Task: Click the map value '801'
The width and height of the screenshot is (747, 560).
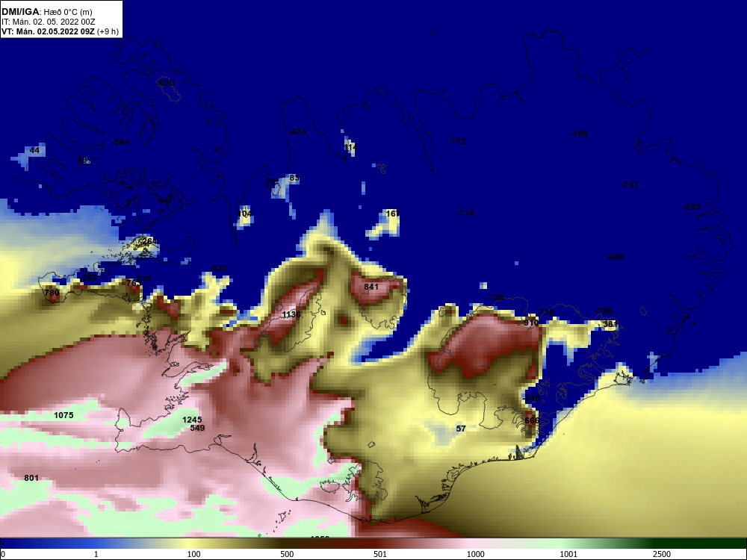Action: click(x=31, y=478)
